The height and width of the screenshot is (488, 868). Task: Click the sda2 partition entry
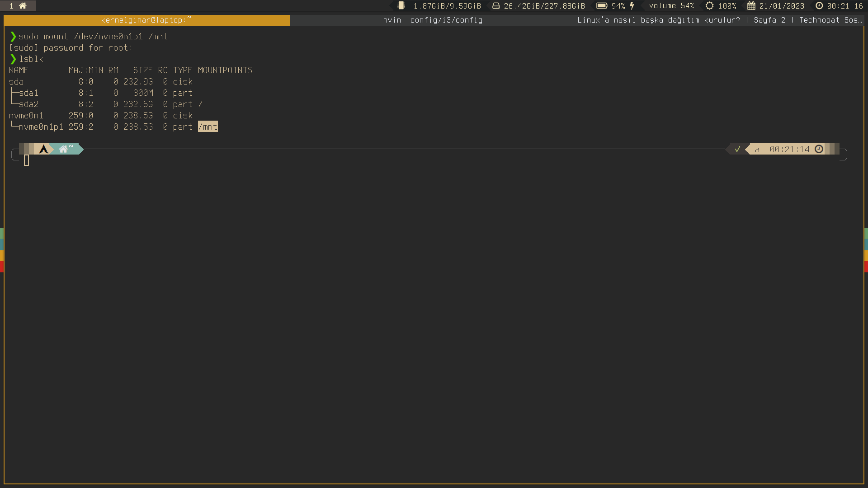(28, 104)
